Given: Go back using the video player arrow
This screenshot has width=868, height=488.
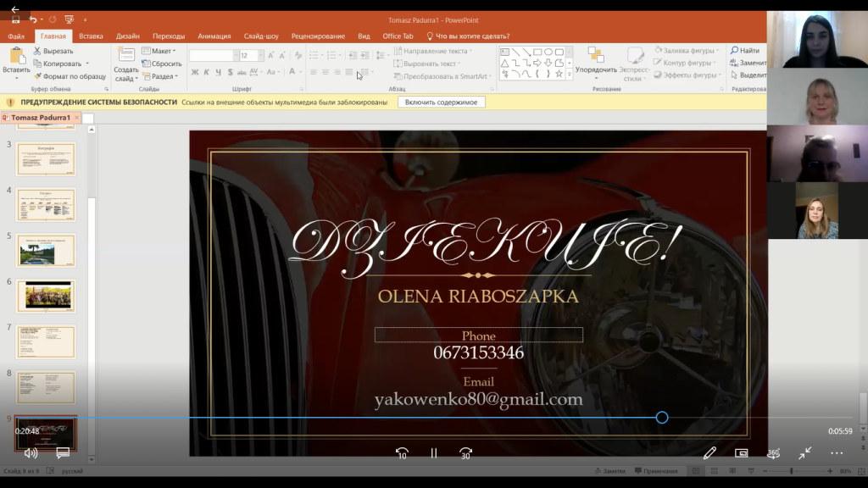Looking at the screenshot, I should pyautogui.click(x=15, y=8).
